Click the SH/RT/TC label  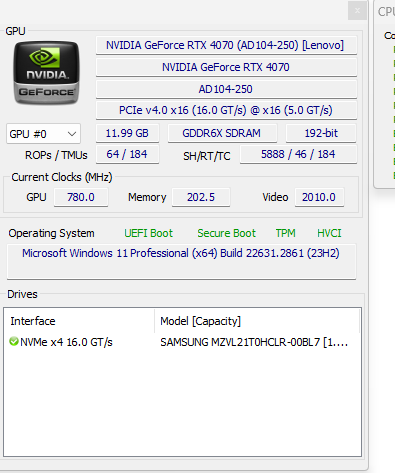(x=207, y=156)
